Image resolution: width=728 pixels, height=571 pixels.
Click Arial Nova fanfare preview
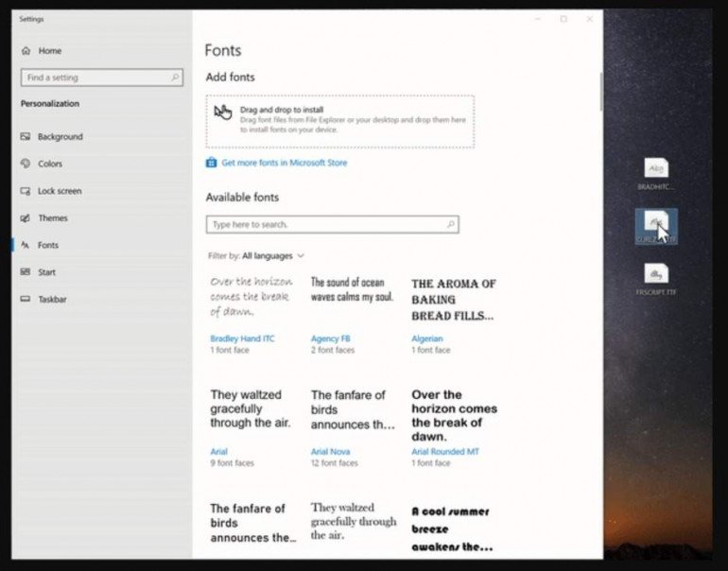coord(353,409)
